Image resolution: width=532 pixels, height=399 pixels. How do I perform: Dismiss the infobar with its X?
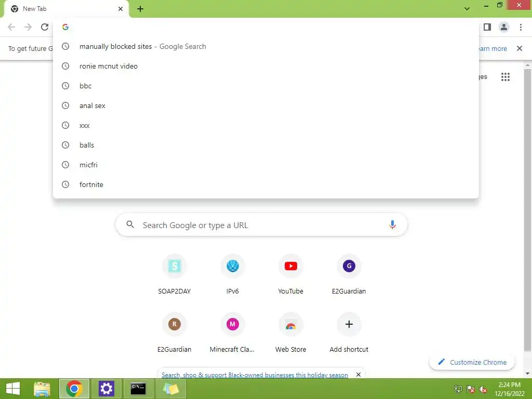point(520,48)
